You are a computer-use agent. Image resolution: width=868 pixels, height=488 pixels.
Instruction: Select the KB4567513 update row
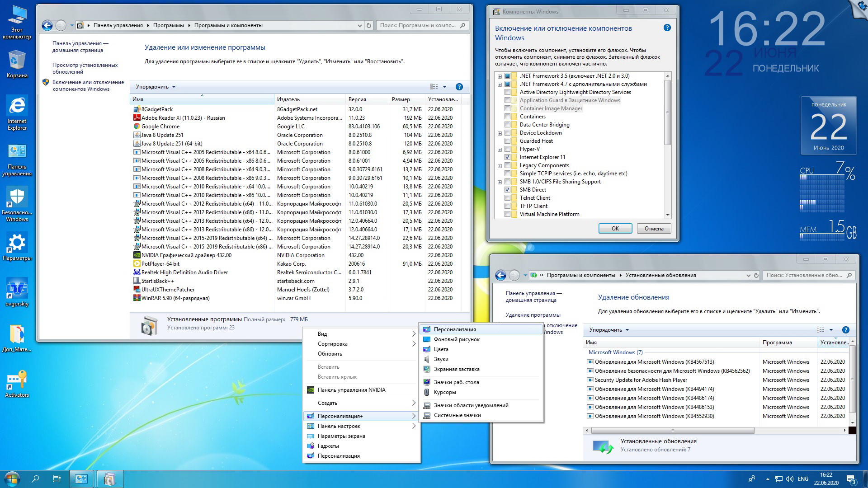coord(716,362)
